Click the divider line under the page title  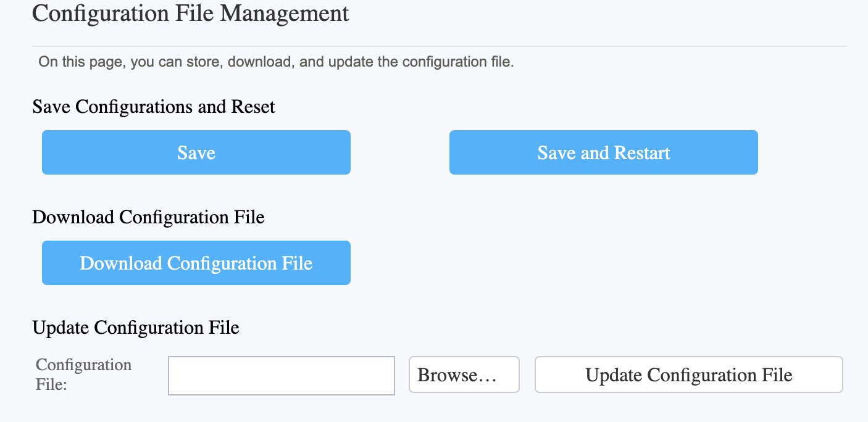click(440, 46)
